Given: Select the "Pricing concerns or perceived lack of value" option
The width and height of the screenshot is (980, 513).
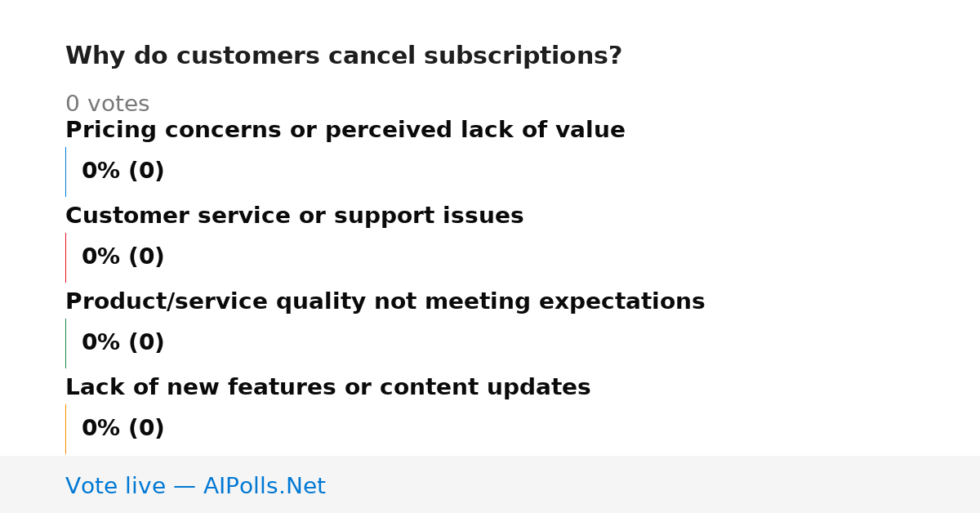Looking at the screenshot, I should [345, 131].
